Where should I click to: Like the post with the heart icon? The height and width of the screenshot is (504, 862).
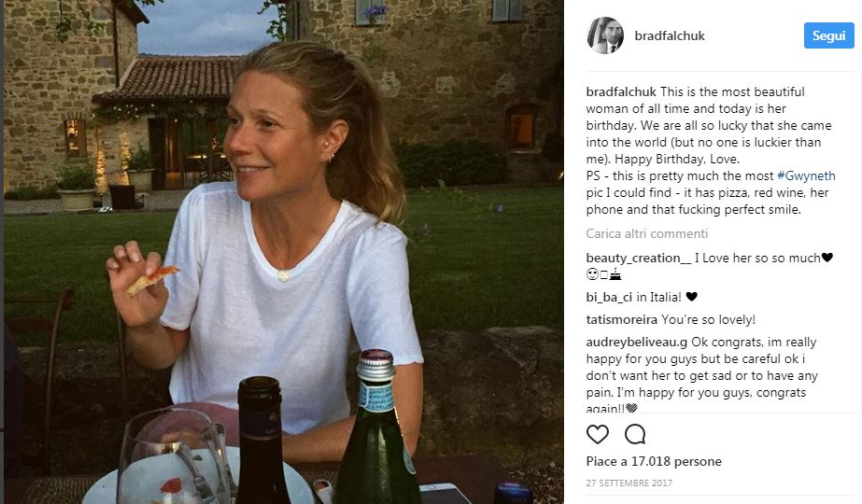598,434
